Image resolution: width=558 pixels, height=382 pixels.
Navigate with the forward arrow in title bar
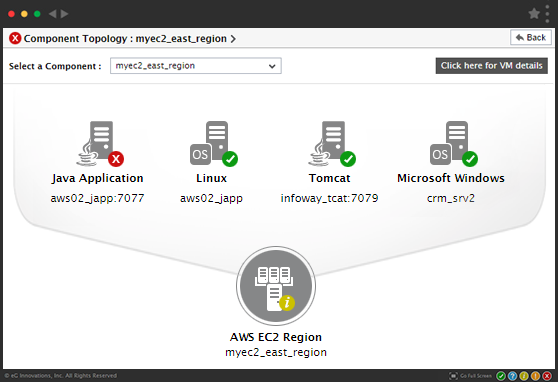(x=64, y=14)
